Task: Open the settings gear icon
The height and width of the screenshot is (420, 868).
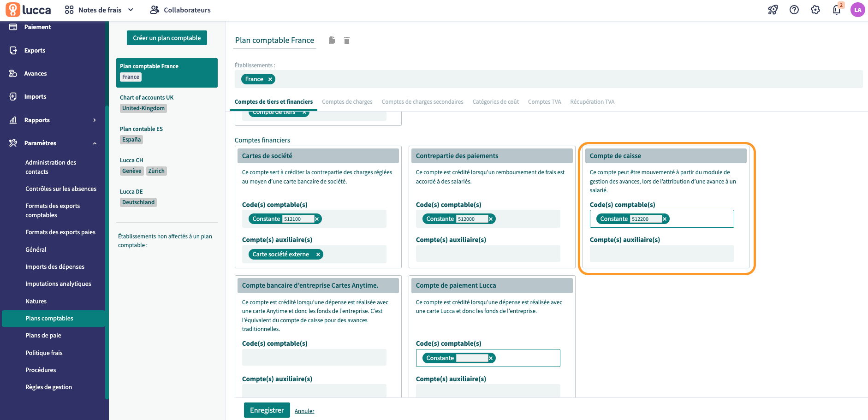Action: (815, 10)
